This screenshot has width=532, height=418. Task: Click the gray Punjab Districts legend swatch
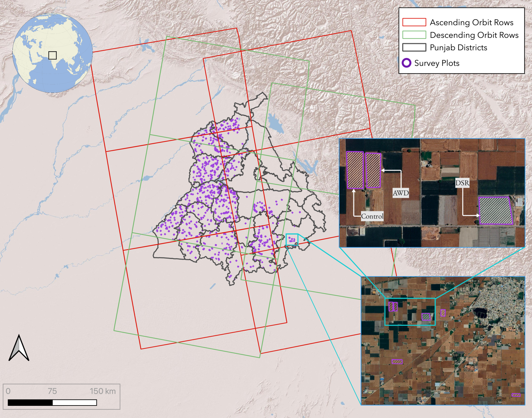pyautogui.click(x=414, y=47)
